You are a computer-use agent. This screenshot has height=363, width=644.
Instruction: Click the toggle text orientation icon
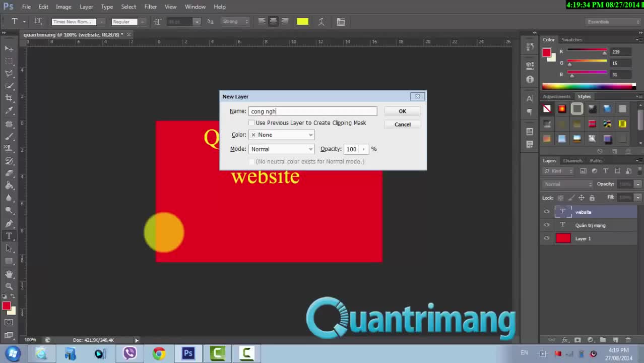pyautogui.click(x=38, y=22)
